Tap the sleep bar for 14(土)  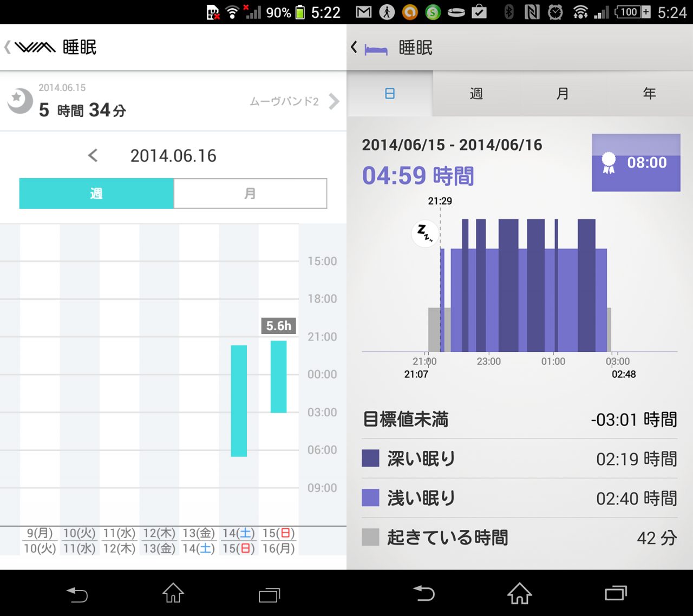pos(239,401)
